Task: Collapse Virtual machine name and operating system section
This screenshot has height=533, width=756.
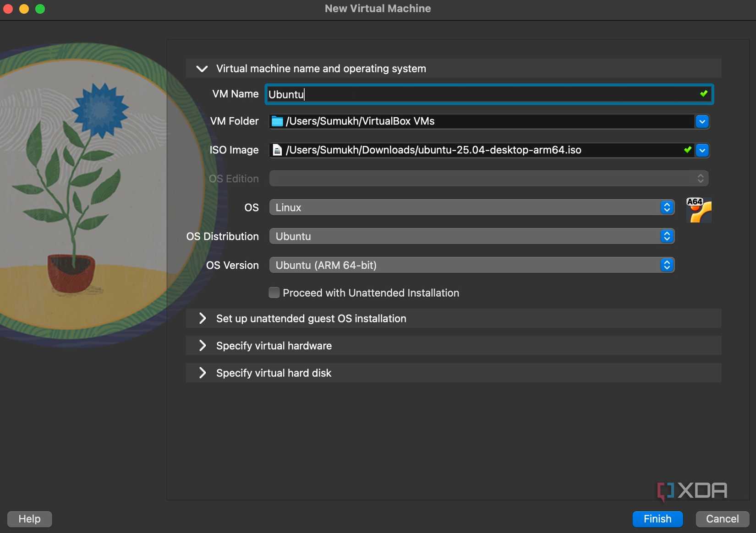Action: click(x=454, y=69)
